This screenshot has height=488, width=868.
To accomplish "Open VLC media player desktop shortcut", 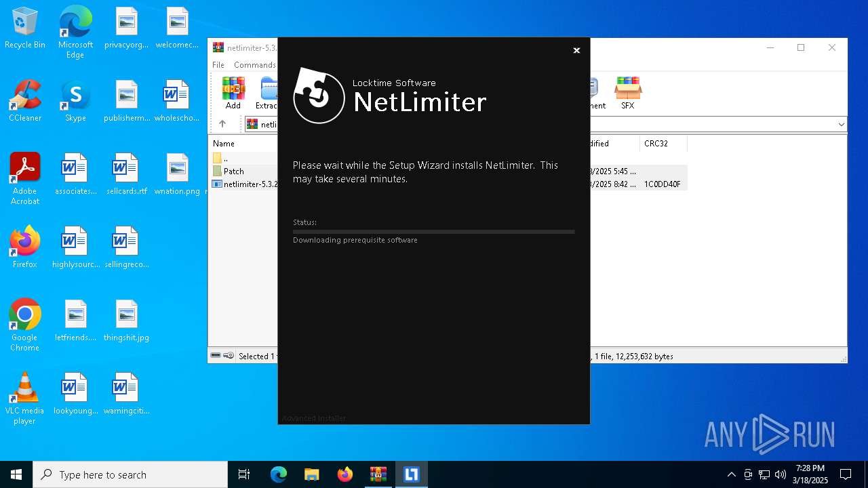I will 25,399.
